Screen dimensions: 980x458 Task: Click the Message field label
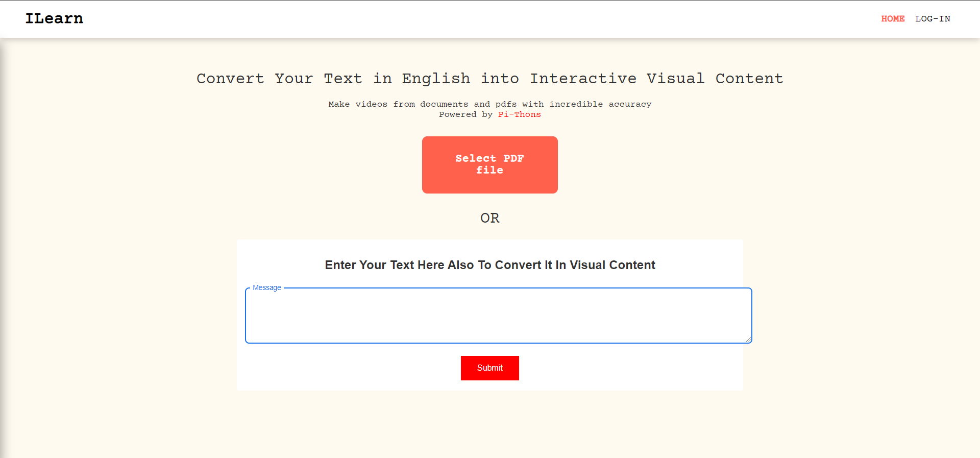tap(267, 288)
